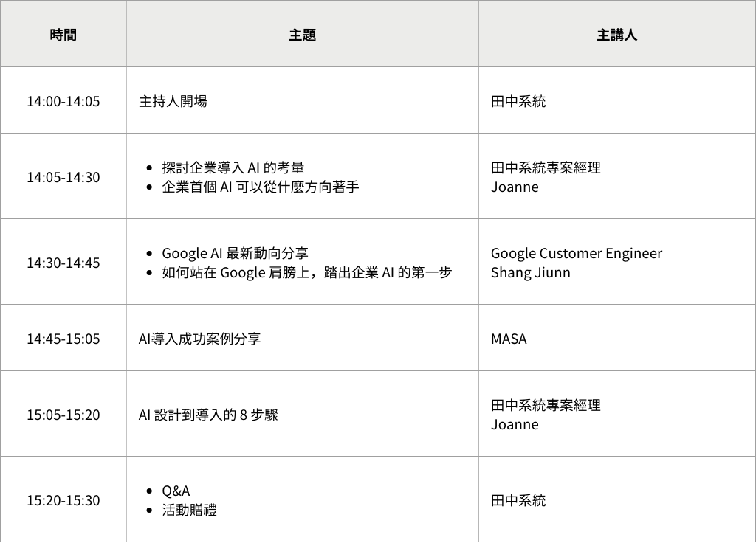Image resolution: width=756 pixels, height=543 pixels.
Task: Click the "AI導入成功案例分享" topic
Action: click(199, 339)
